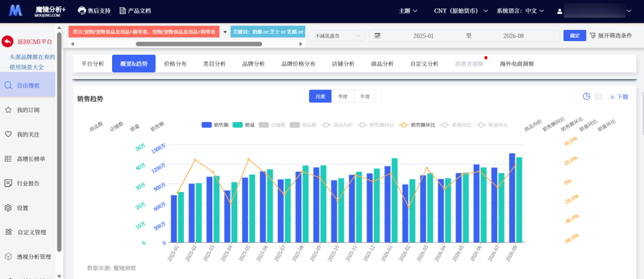Viewport: 644px width, 279px height.
Task: Click 我的订阅 star icon
Action: (x=8, y=110)
